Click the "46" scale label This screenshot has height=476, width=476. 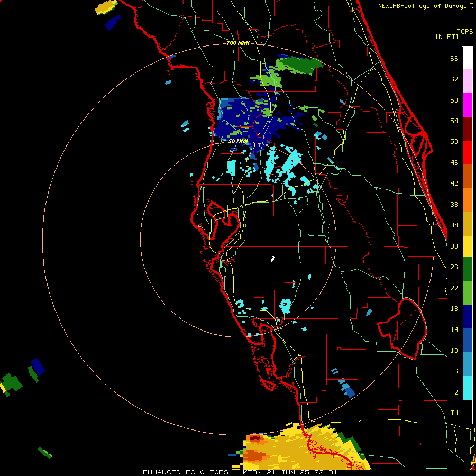click(x=454, y=162)
